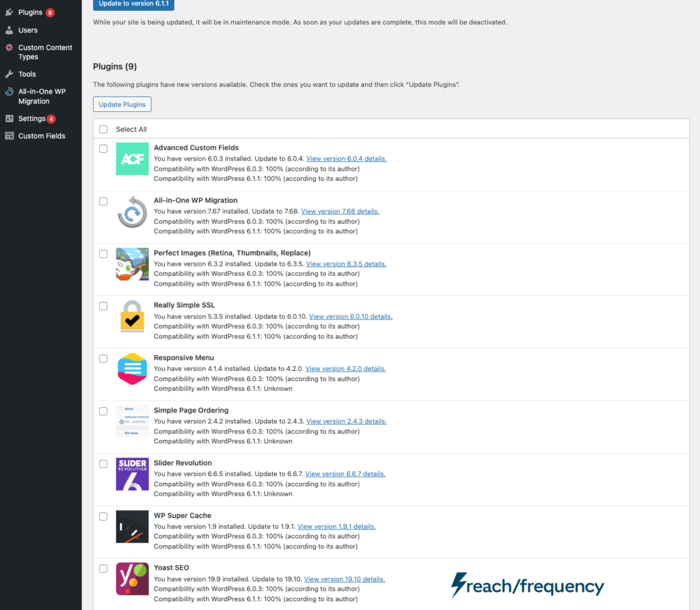
Task: Select the Yoast SEO checkbox
Action: tap(103, 568)
